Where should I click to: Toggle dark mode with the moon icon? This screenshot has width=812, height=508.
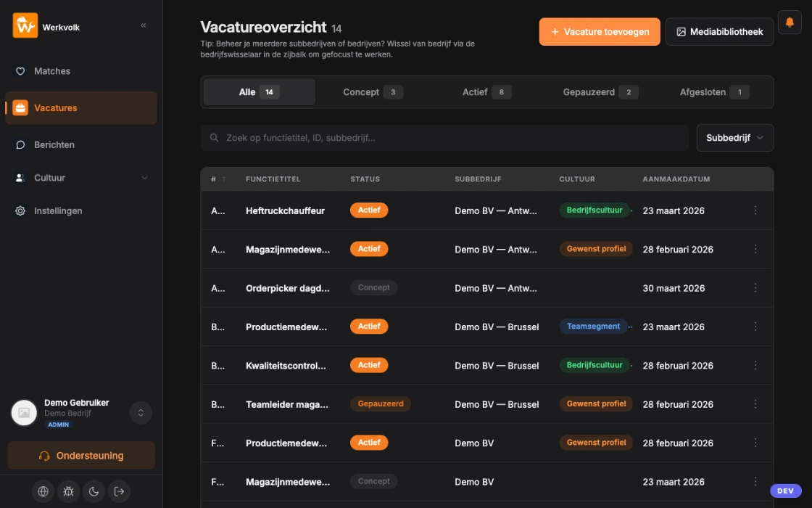[94, 491]
